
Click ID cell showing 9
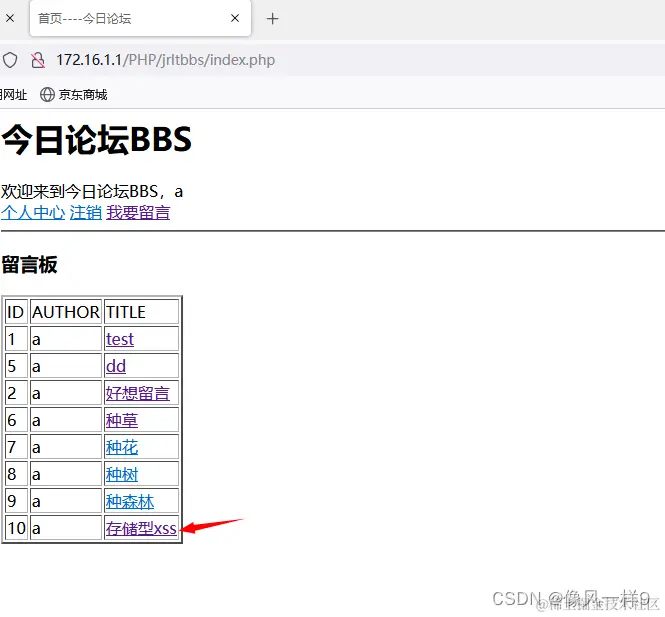pyautogui.click(x=17, y=501)
